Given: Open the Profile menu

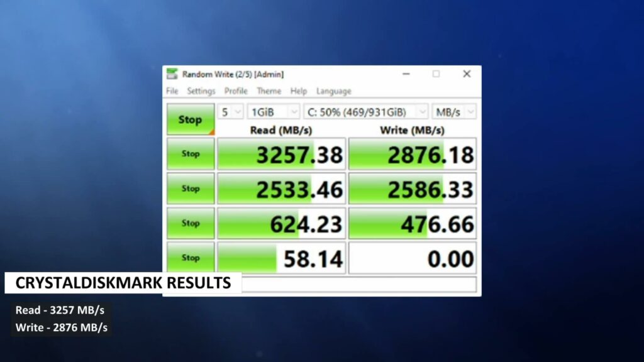Looking at the screenshot, I should (x=236, y=91).
